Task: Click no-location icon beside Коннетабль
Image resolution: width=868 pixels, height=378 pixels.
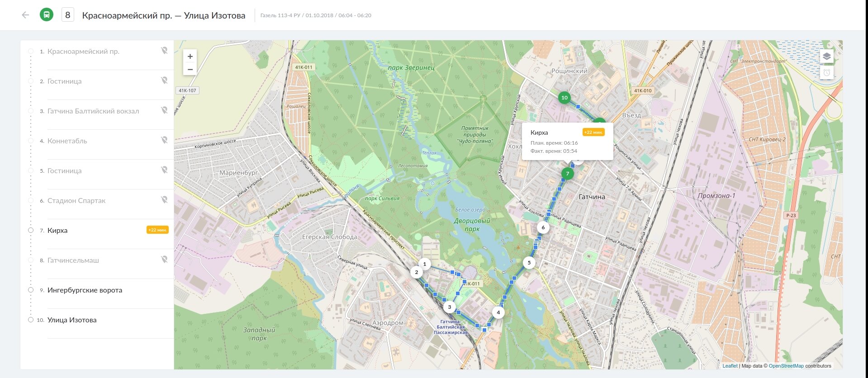Action: pyautogui.click(x=164, y=140)
